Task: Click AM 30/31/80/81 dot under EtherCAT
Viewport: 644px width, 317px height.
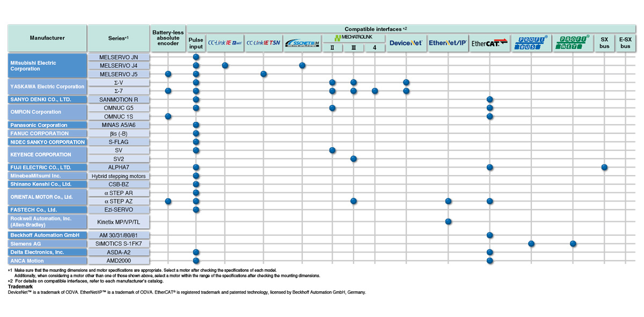Action: coord(489,235)
